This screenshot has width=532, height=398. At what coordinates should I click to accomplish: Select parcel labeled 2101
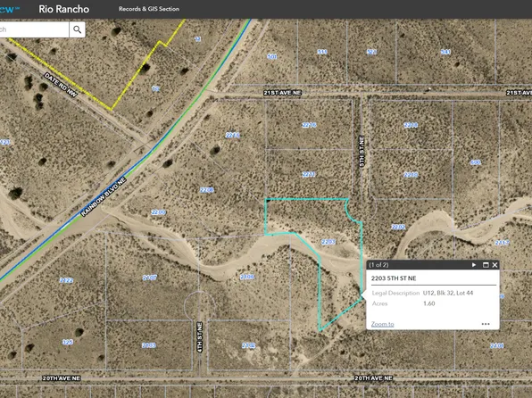point(496,345)
